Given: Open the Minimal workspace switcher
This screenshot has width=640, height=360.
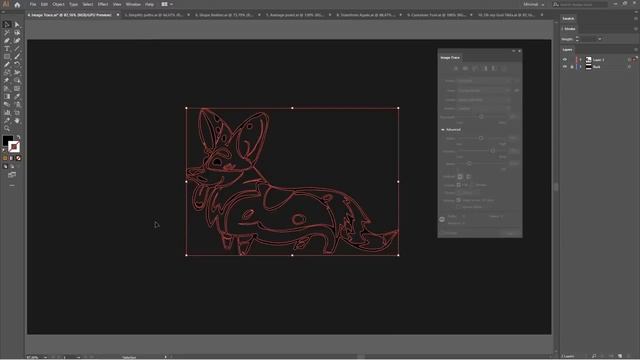Looking at the screenshot, I should point(533,4).
